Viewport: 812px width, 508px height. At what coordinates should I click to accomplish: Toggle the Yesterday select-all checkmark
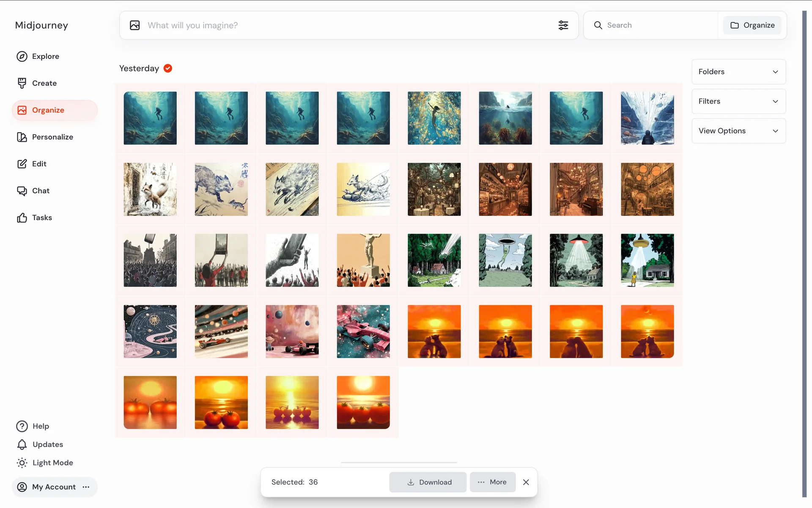pos(168,69)
